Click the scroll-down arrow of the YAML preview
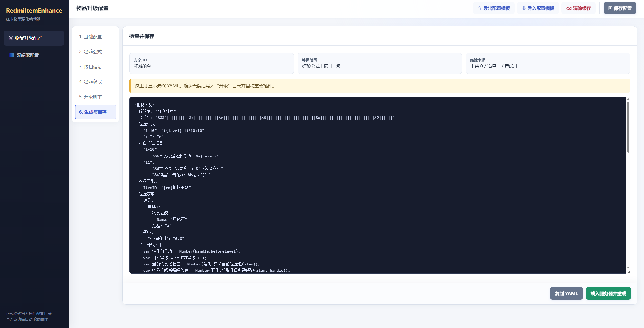 [x=628, y=268]
